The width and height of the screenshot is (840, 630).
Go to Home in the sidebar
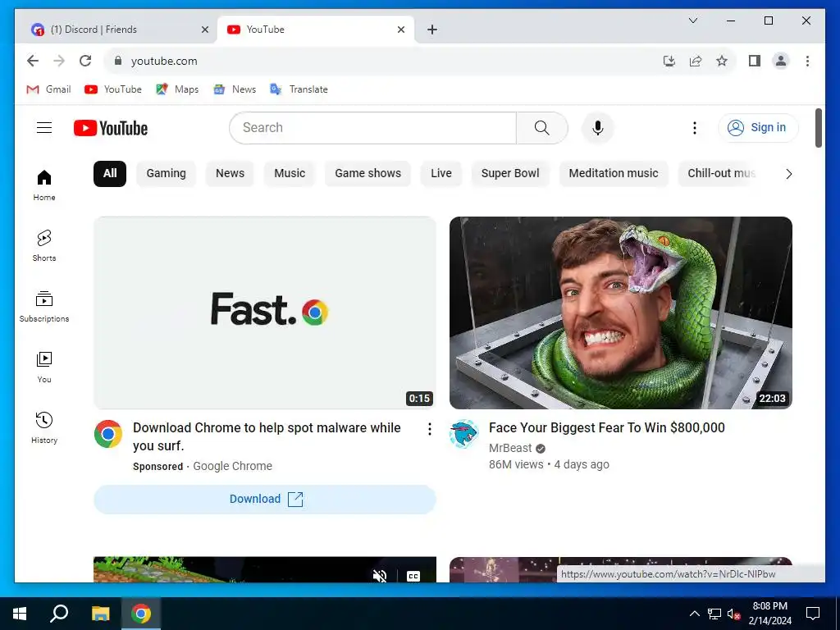[44, 185]
